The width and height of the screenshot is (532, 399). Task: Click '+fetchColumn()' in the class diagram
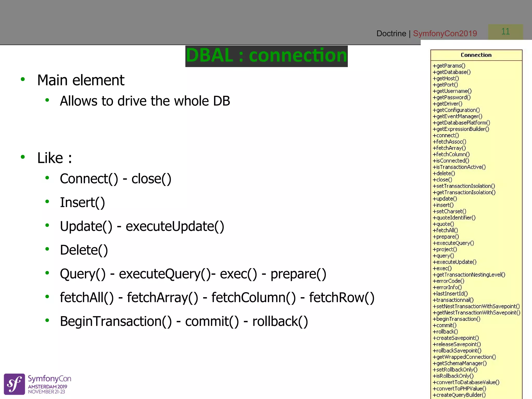451,154
